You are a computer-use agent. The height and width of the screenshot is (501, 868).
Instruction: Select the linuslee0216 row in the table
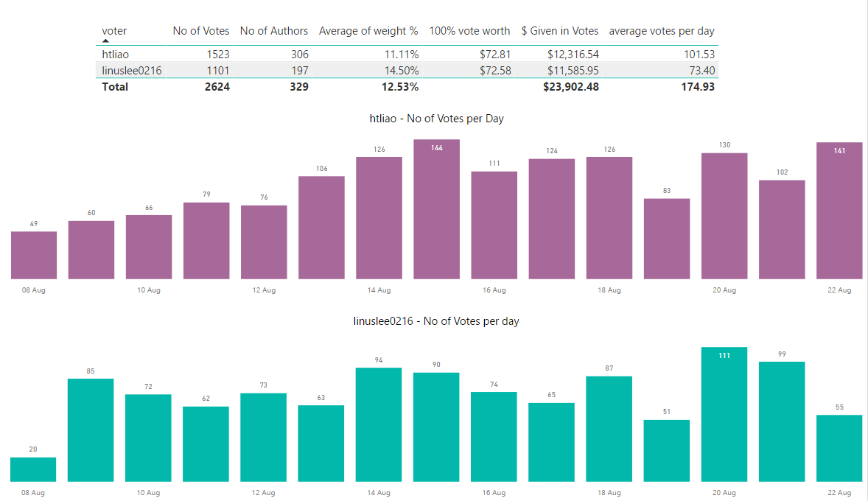click(x=132, y=71)
